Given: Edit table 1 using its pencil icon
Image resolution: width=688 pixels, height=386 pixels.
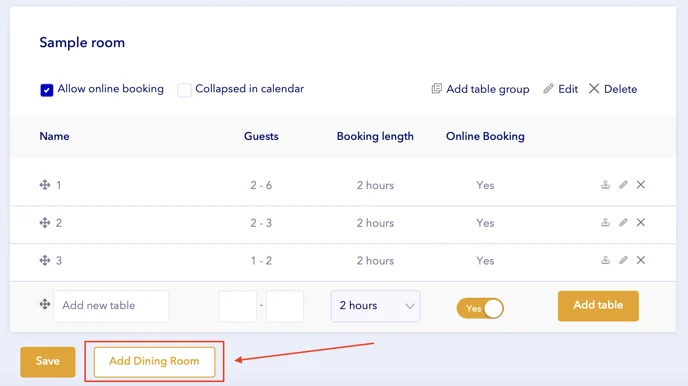Looking at the screenshot, I should 623,185.
